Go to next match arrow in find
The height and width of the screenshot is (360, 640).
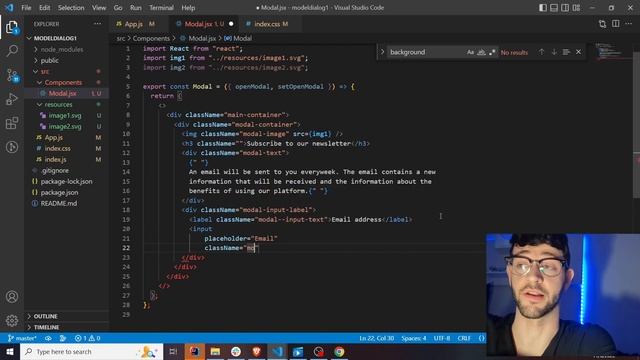click(x=554, y=52)
